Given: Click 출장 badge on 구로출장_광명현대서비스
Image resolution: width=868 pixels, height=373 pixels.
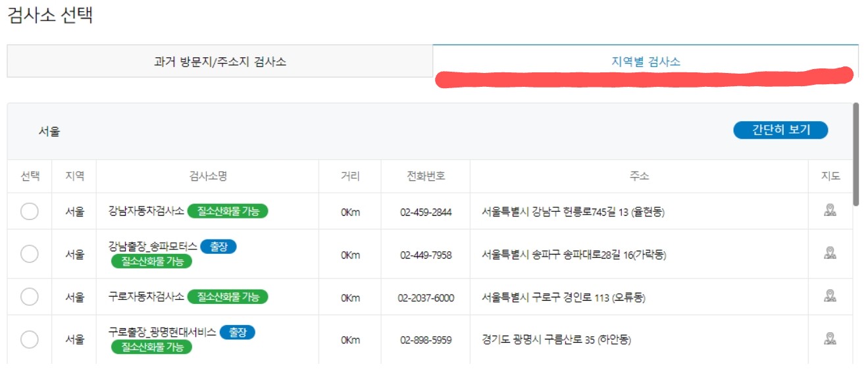Looking at the screenshot, I should point(237,332).
